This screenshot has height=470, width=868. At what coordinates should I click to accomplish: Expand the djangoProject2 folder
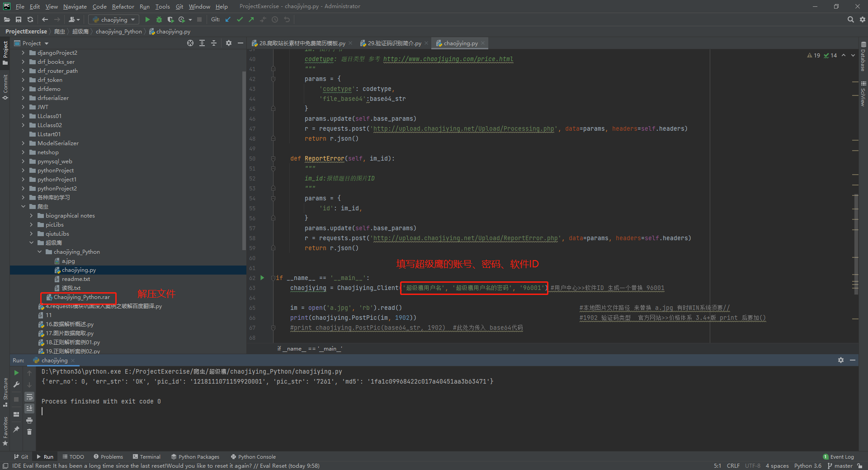tap(23, 53)
